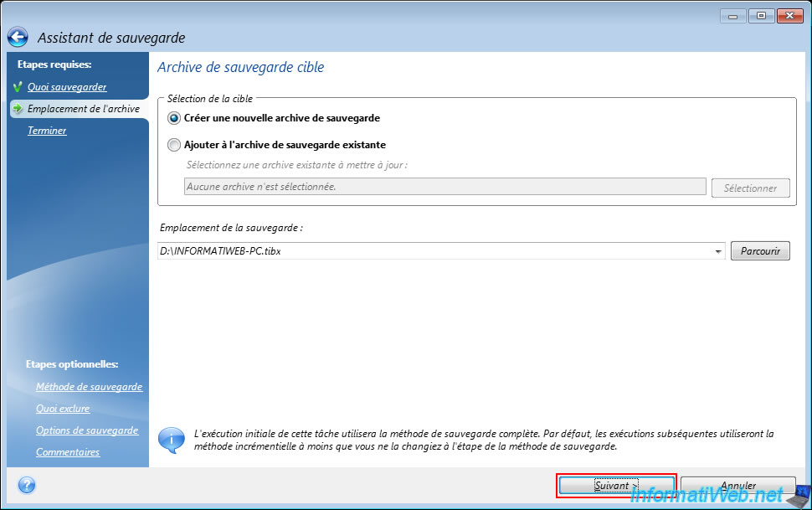The height and width of the screenshot is (510, 812).
Task: Click the blue information icon
Action: pyautogui.click(x=172, y=440)
